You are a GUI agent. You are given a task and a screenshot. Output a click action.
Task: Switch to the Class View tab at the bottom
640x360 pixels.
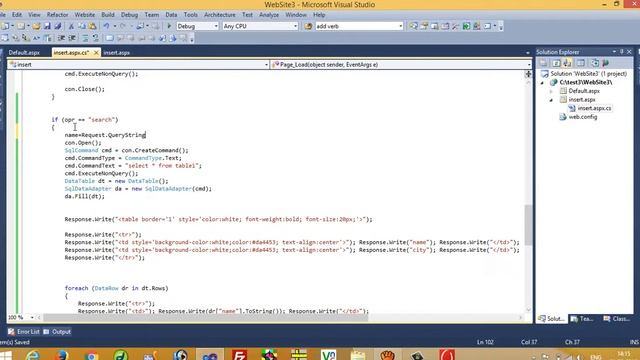tap(616, 319)
